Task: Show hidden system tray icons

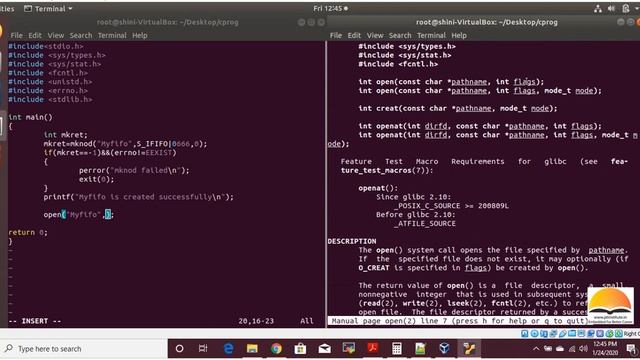Action: coord(536,349)
